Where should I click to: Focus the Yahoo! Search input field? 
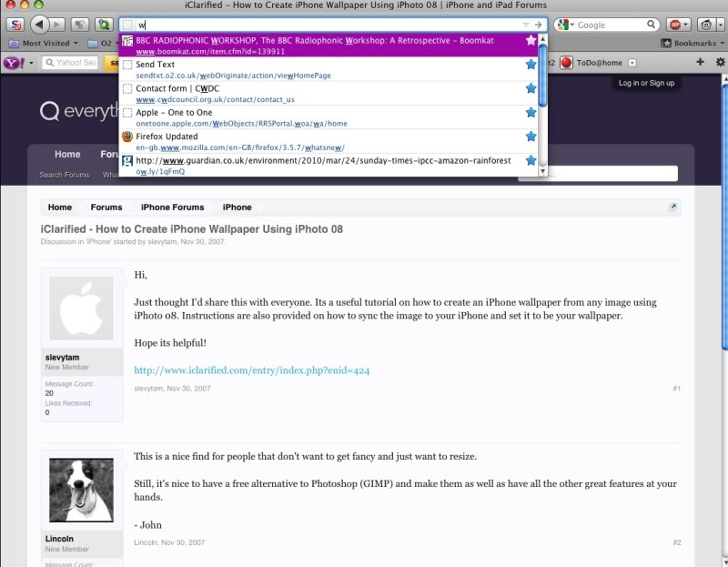tap(70, 62)
